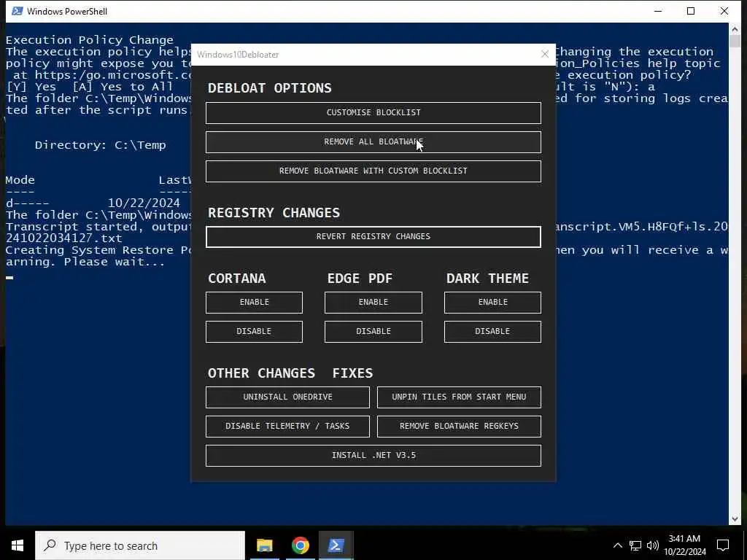
Task: Open the notification center icon
Action: tap(723, 545)
